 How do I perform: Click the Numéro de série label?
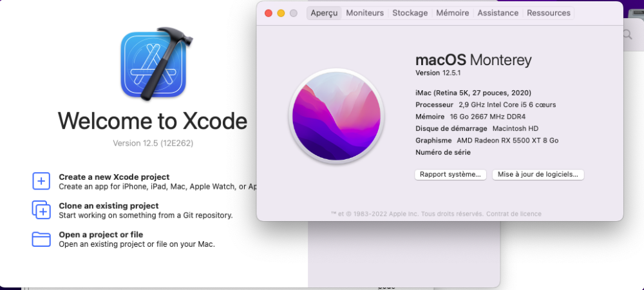pos(443,152)
